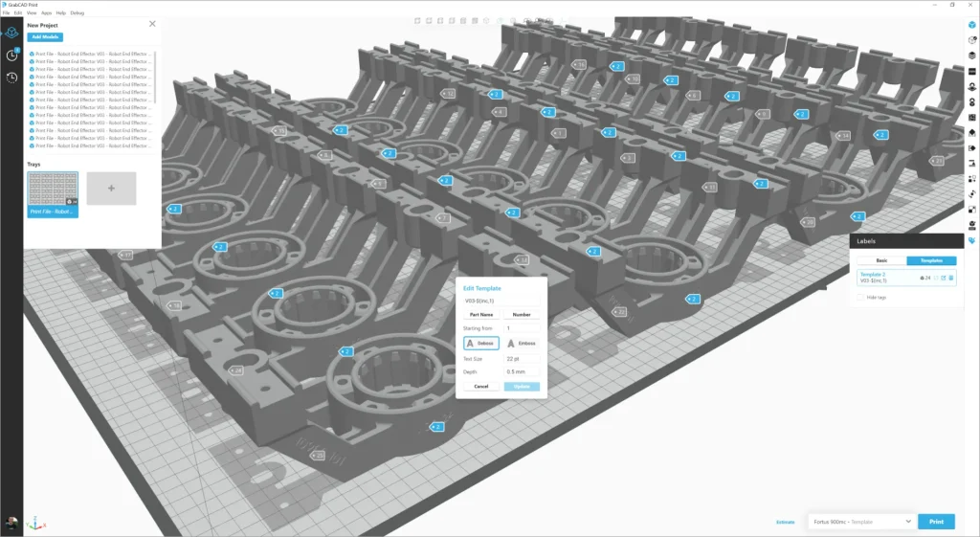The image size is (980, 537).
Task: Open the Help menu
Action: click(60, 12)
